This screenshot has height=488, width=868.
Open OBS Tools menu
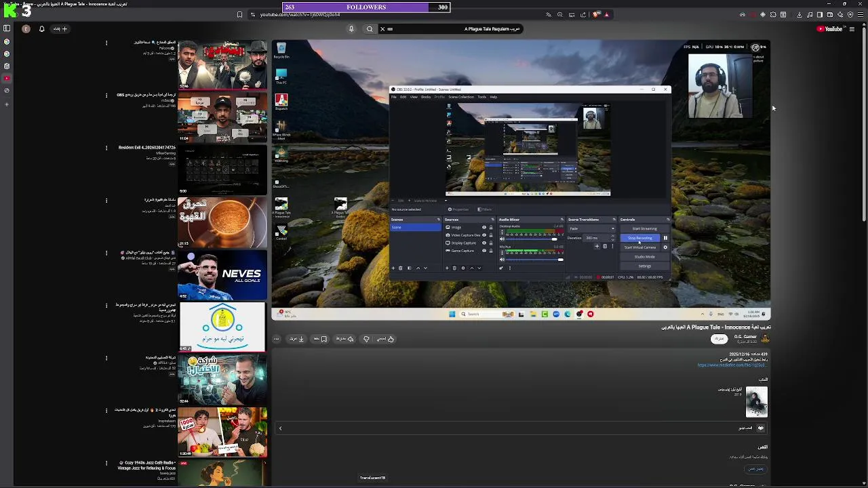click(x=481, y=97)
